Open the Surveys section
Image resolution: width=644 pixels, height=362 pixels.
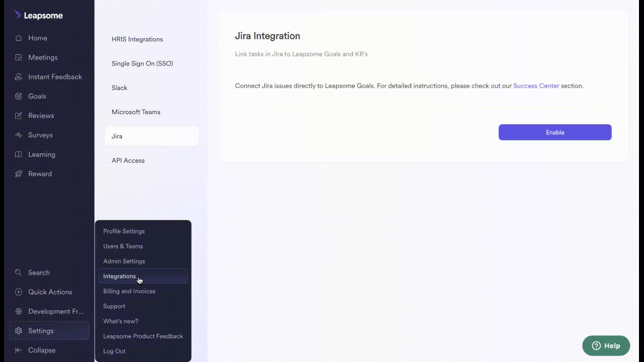40,135
